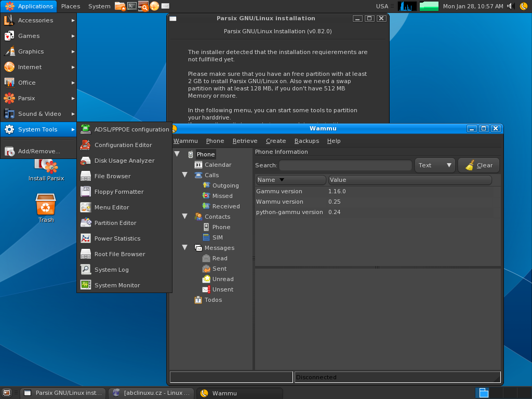Collapse the Contacts tree node

coord(184,217)
